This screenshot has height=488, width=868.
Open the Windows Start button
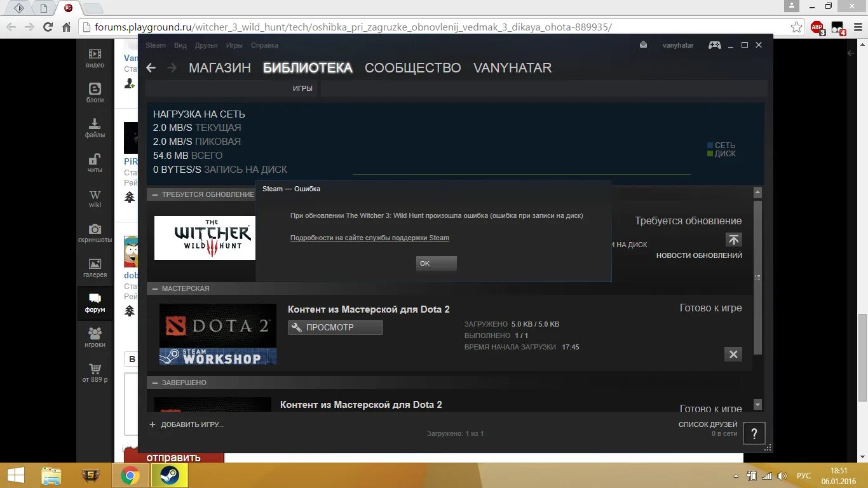[15, 475]
